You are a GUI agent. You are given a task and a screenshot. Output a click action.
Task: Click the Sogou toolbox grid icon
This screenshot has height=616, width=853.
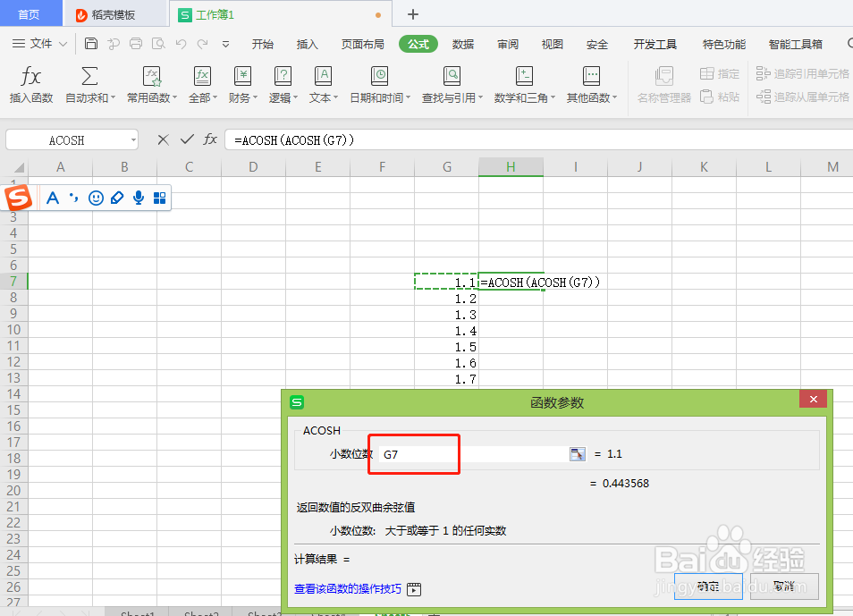[159, 198]
